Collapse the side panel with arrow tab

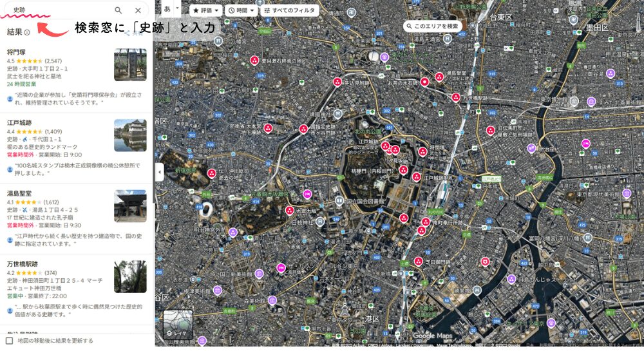159,173
